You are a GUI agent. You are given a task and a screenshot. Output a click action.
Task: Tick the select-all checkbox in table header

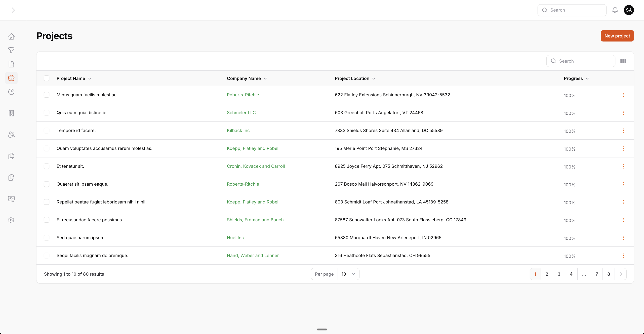click(47, 78)
